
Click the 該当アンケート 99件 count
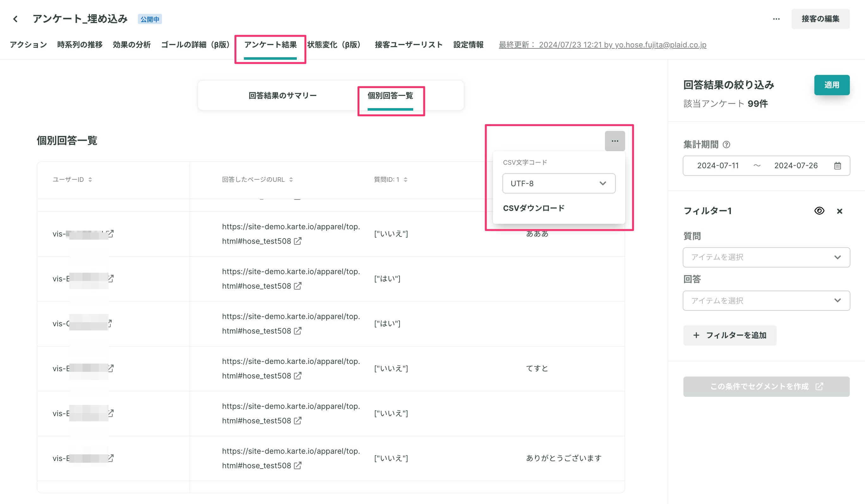725,104
